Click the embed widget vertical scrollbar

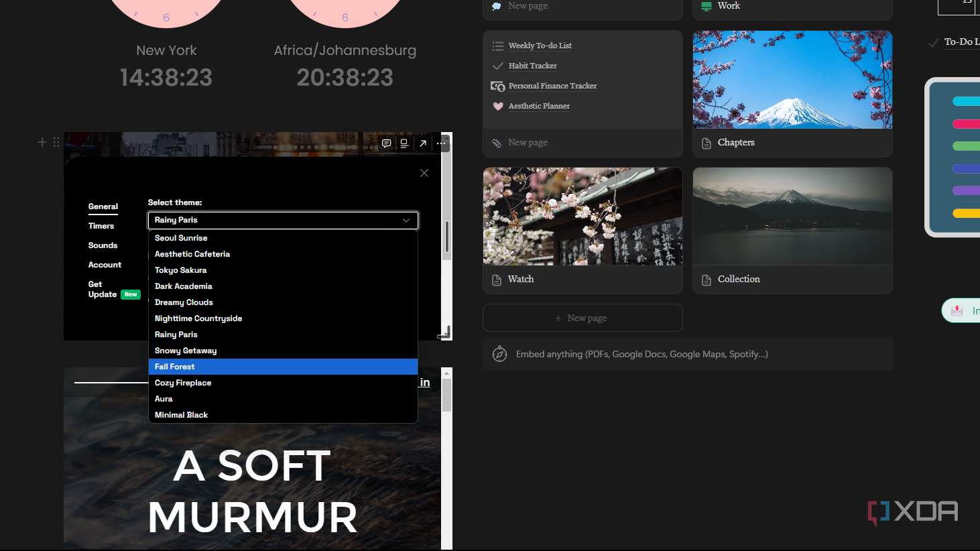pos(446,236)
